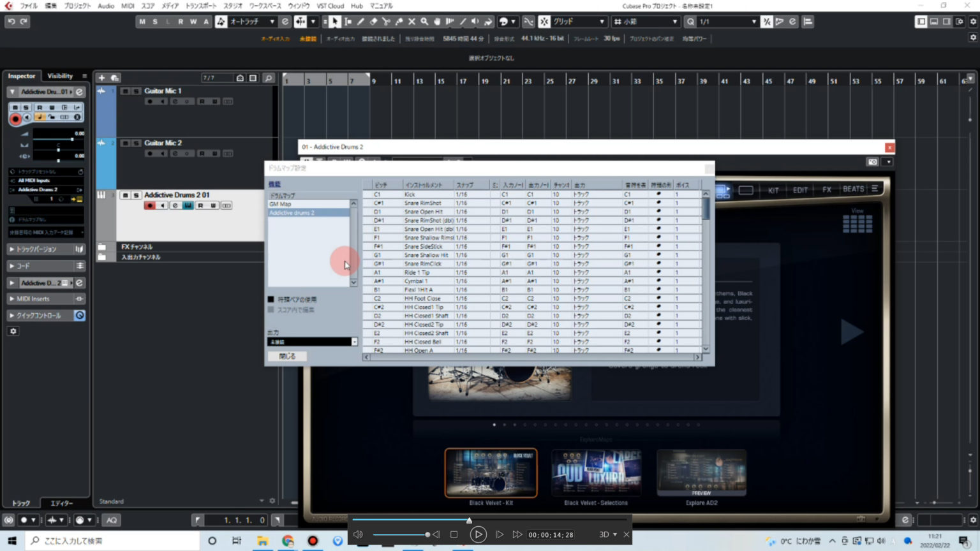Click the 機能 link in the drum map dialog
This screenshot has height=551, width=980.
pos(274,183)
